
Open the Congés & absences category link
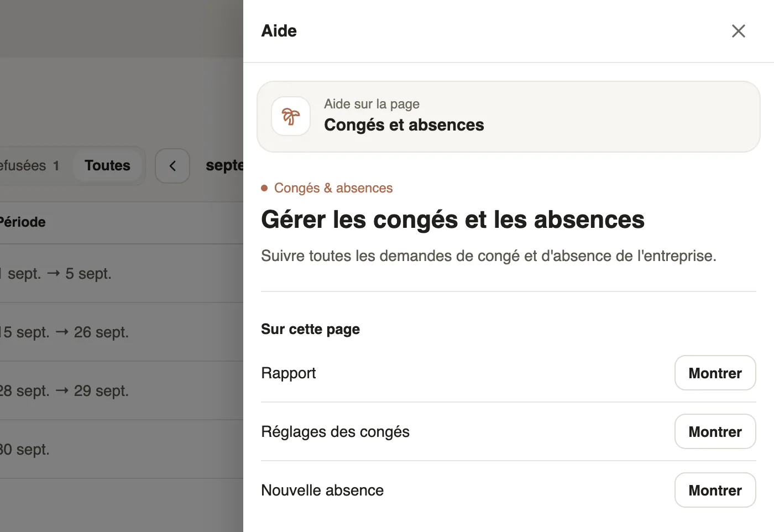(x=333, y=188)
